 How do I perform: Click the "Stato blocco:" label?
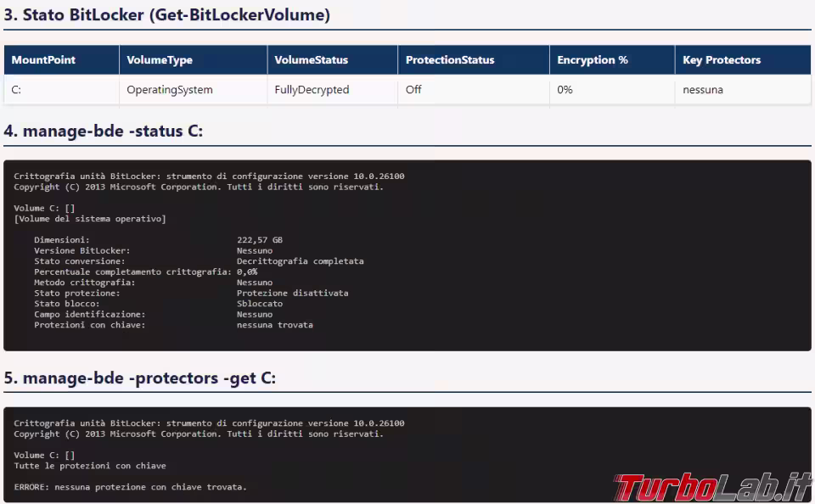coord(67,304)
